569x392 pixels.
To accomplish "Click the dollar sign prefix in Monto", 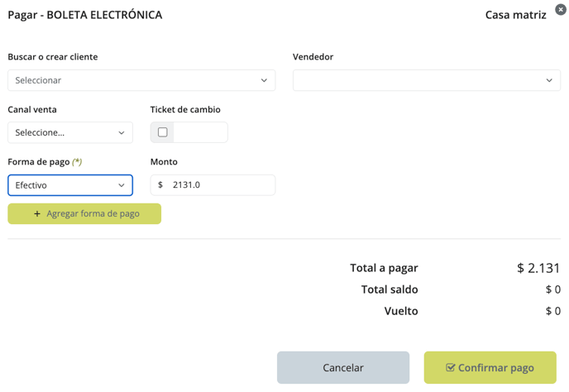I will tap(160, 185).
